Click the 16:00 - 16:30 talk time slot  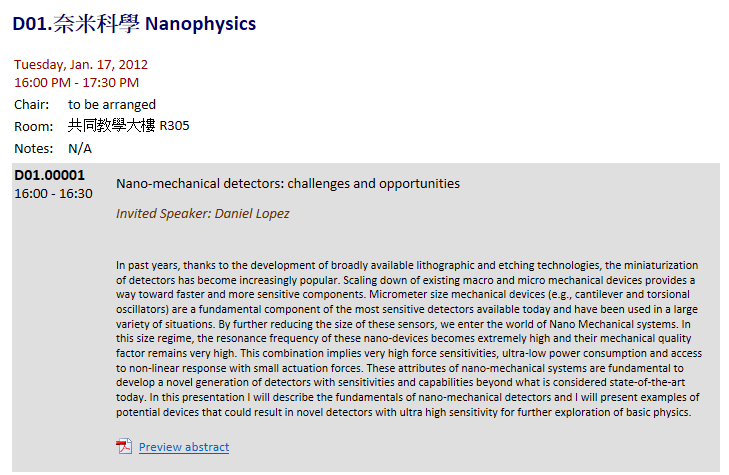[53, 193]
